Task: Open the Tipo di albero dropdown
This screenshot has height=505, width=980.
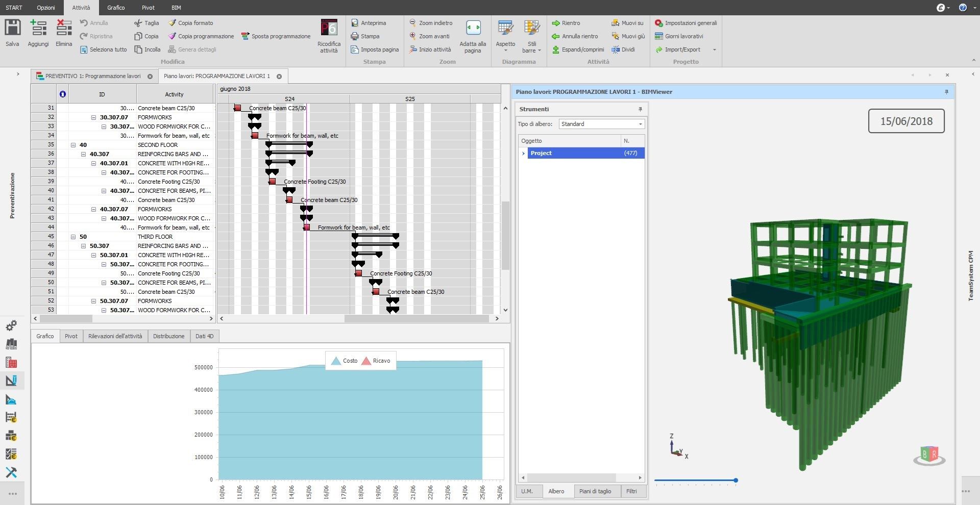Action: [641, 124]
